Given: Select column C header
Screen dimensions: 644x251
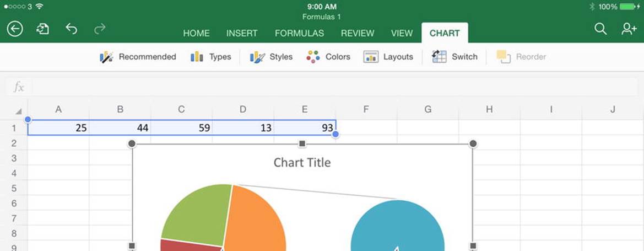Looking at the screenshot, I should 182,109.
